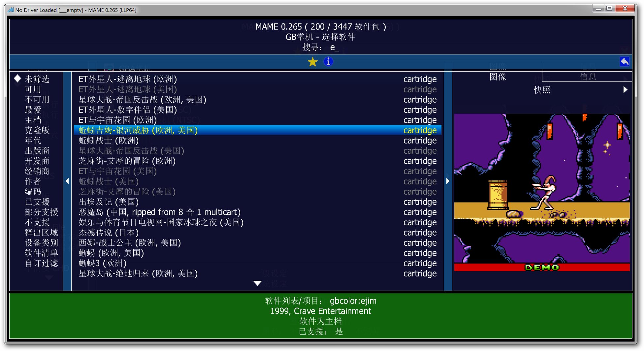Click the return arrow icon
The image size is (644, 351).
coord(625,62)
